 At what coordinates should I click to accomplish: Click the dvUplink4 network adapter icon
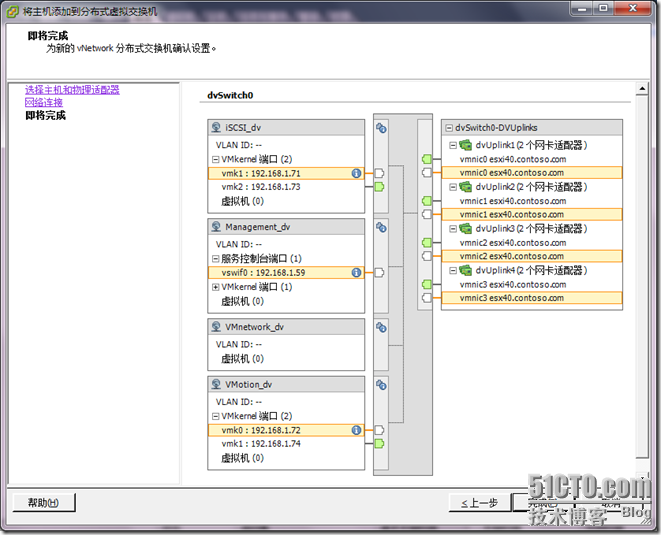pos(466,270)
